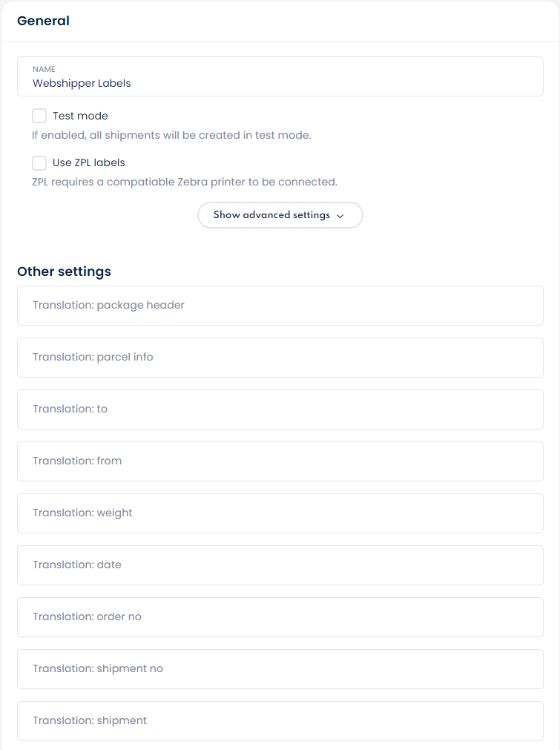
Task: Click the Translation: order no field
Action: click(x=280, y=616)
